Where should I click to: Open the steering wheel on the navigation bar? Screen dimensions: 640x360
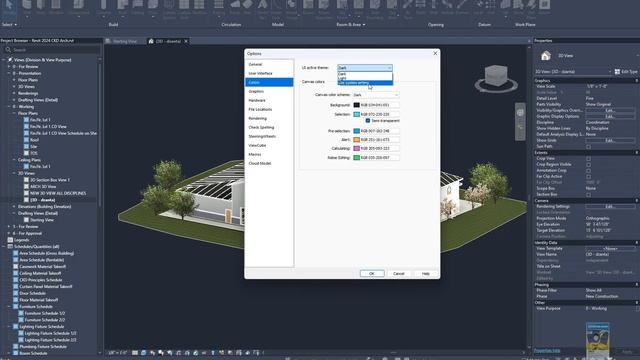[x=520, y=113]
